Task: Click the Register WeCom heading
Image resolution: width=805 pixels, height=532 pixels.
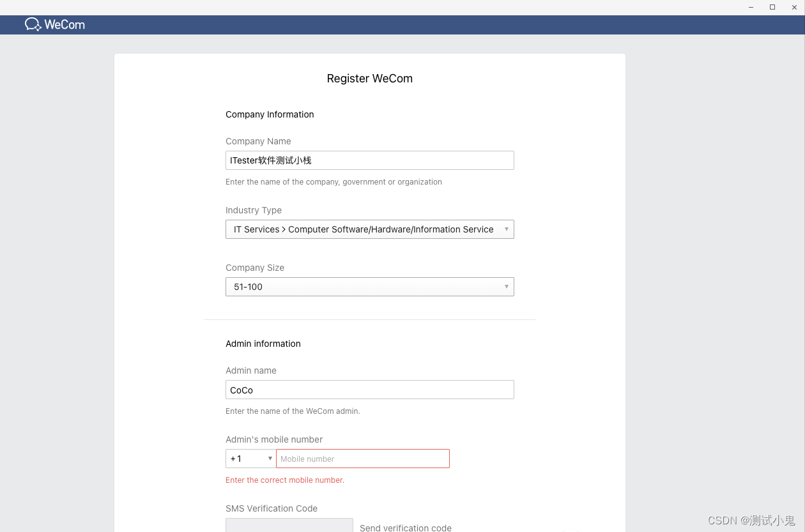Action: pyautogui.click(x=369, y=79)
